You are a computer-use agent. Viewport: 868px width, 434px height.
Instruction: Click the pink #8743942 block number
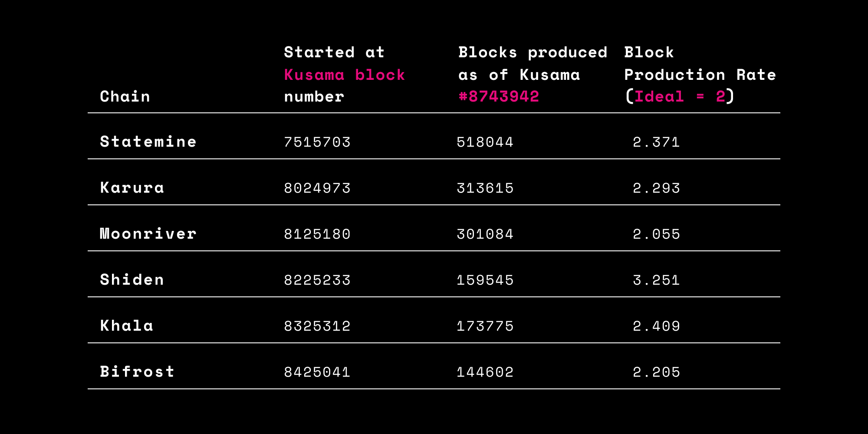pos(499,96)
